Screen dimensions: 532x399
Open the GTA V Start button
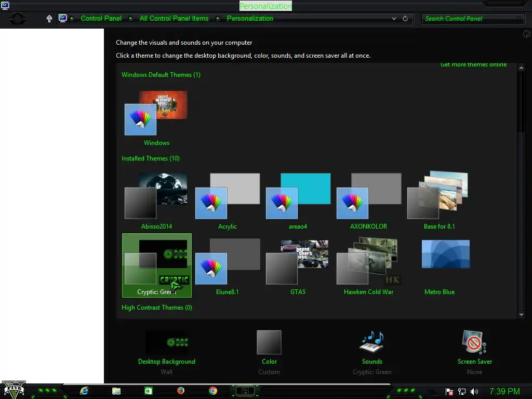tap(14, 390)
